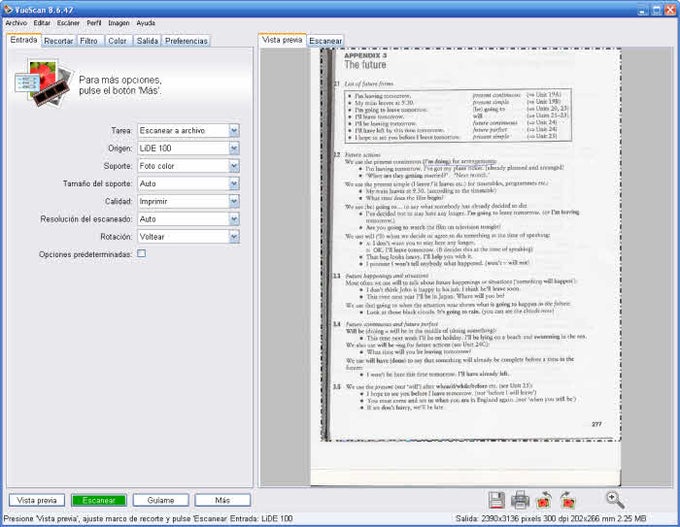Switch to the Entrada tab

[24, 40]
